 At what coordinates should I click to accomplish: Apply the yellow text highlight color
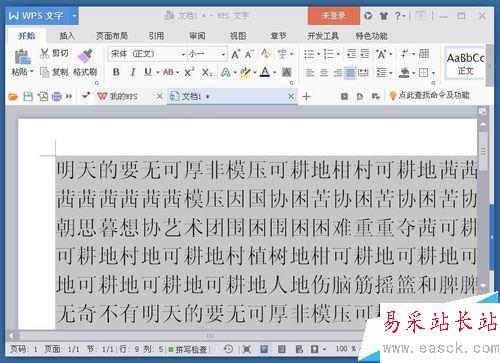pyautogui.click(x=246, y=72)
